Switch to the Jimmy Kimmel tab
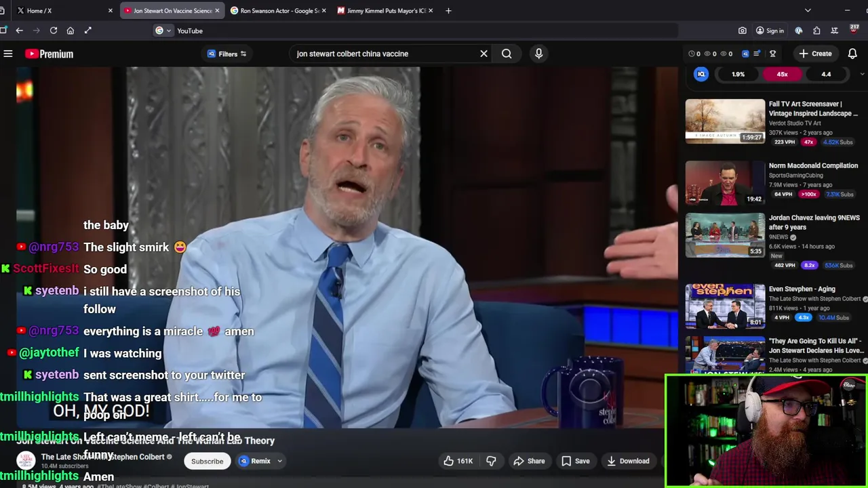 pos(385,10)
